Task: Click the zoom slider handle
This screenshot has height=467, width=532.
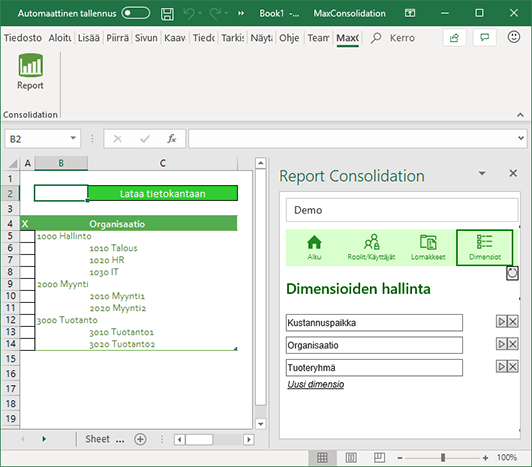Action: (443, 458)
